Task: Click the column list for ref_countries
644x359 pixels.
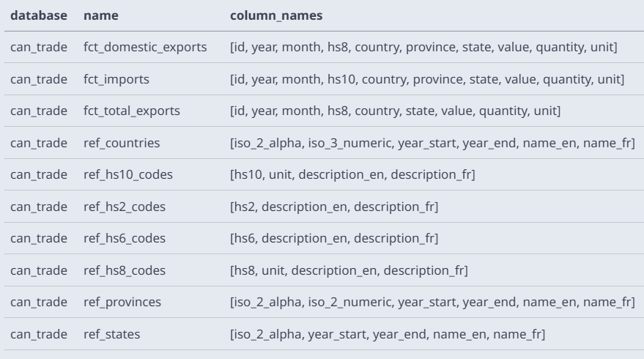Action: click(432, 143)
